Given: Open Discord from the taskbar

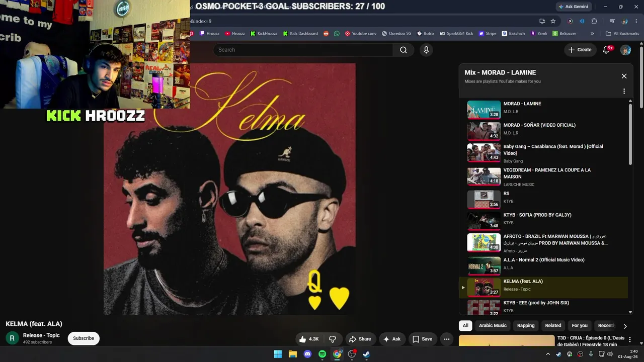Looking at the screenshot, I should coord(307,354).
